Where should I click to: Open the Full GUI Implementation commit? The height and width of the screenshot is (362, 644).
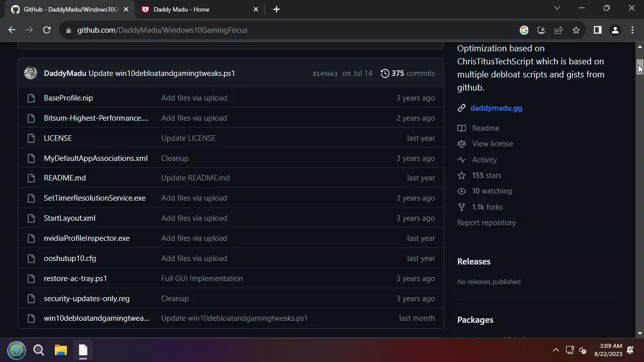coord(202,279)
